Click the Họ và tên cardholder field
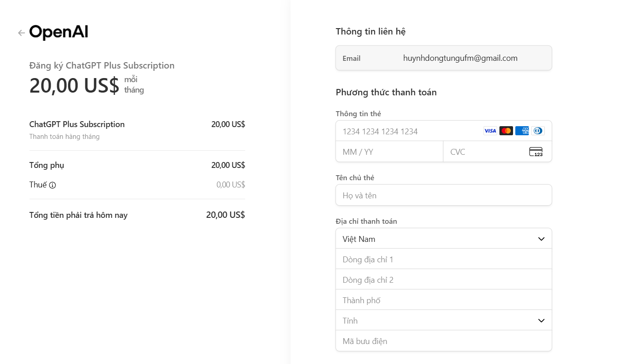The height and width of the screenshot is (364, 617). tap(444, 195)
